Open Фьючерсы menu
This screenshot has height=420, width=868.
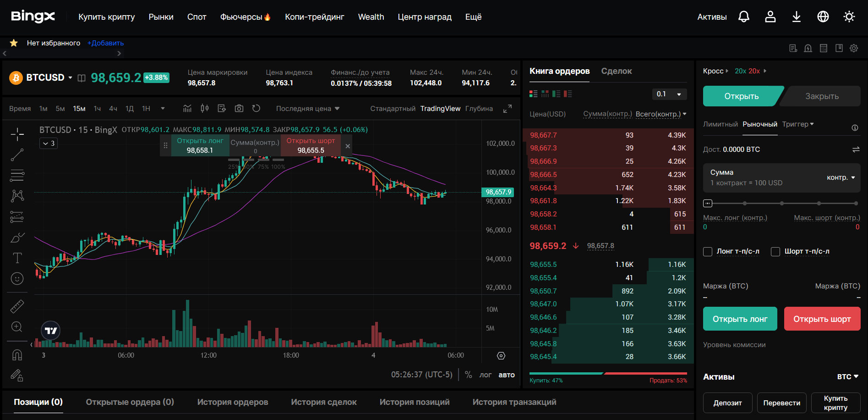[245, 17]
